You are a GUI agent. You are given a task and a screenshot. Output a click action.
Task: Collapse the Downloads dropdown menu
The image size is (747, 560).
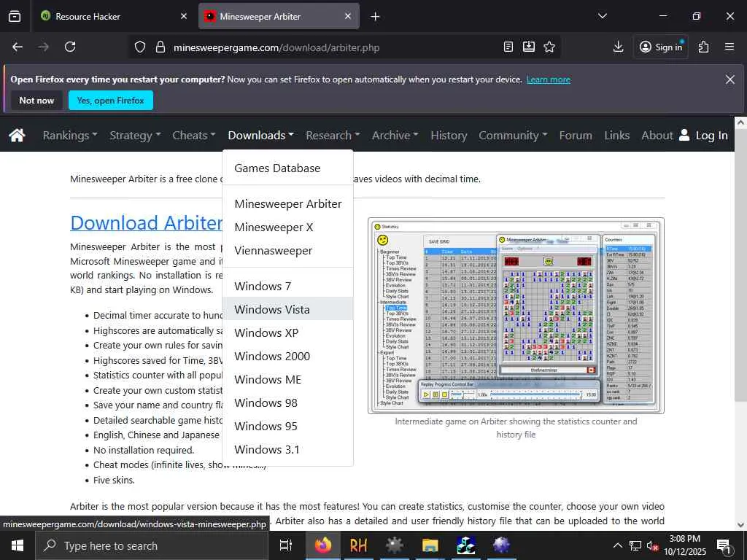click(x=260, y=135)
